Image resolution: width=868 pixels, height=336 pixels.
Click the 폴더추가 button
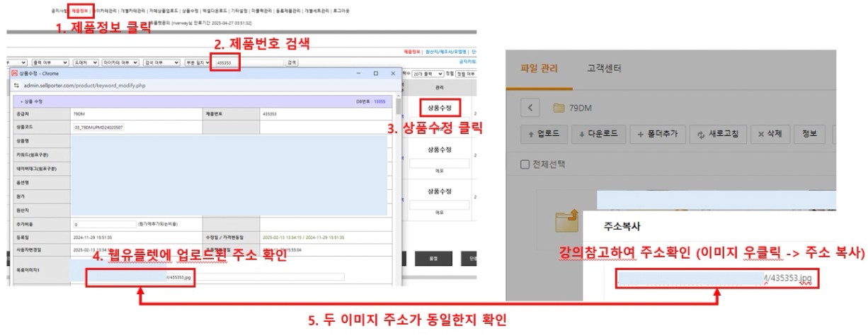pyautogui.click(x=658, y=134)
